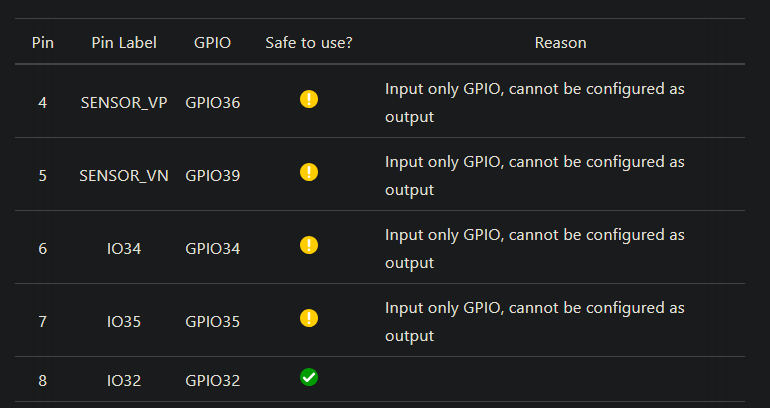The width and height of the screenshot is (770, 408).
Task: Click the yellow warning icon for GPIO34
Action: [x=309, y=245]
